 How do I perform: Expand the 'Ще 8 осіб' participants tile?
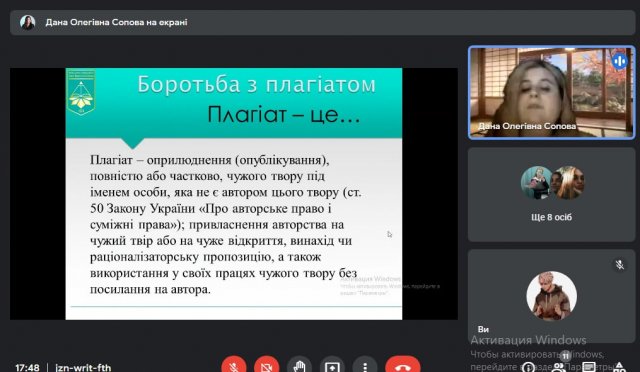551,194
